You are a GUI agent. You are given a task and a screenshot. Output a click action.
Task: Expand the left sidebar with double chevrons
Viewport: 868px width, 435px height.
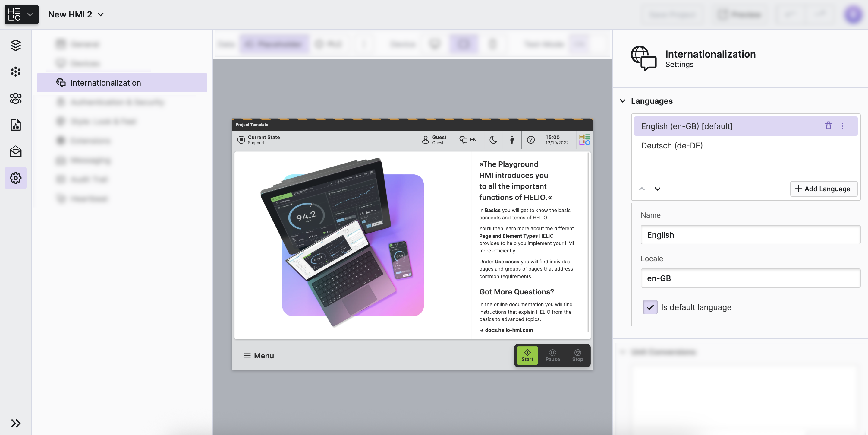coord(15,423)
